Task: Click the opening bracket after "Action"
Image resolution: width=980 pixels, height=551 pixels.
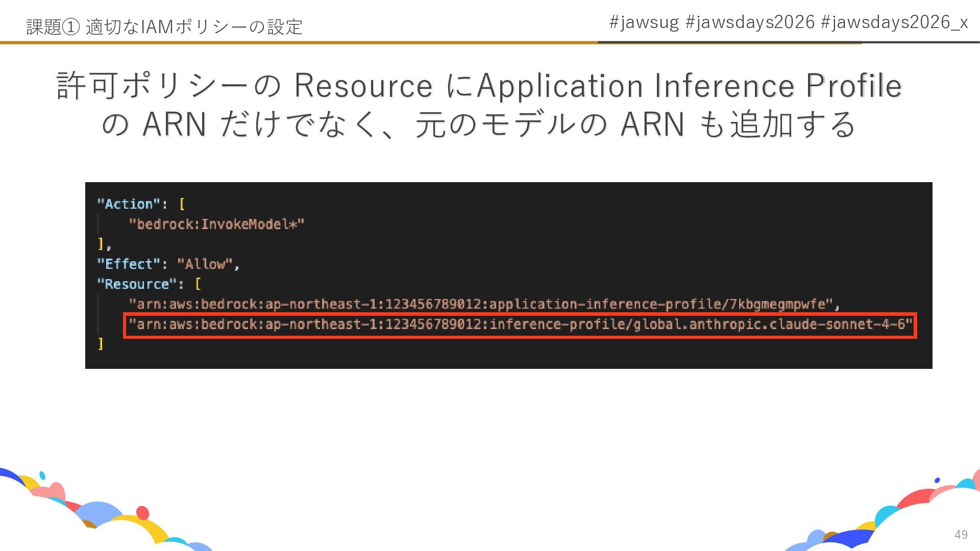Action: [x=182, y=204]
